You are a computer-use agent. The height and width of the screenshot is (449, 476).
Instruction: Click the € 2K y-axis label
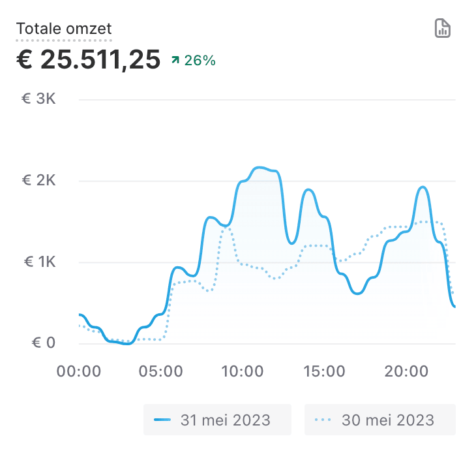[39, 181]
